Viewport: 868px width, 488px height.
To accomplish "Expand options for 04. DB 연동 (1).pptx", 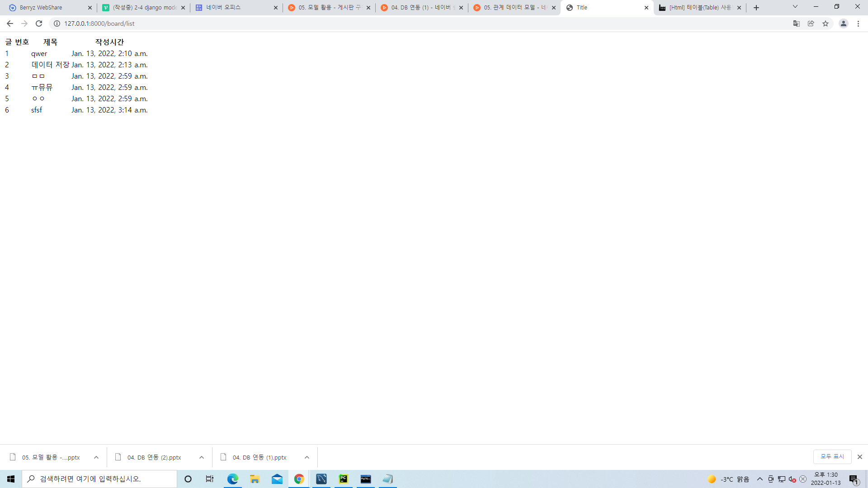I will (x=307, y=457).
